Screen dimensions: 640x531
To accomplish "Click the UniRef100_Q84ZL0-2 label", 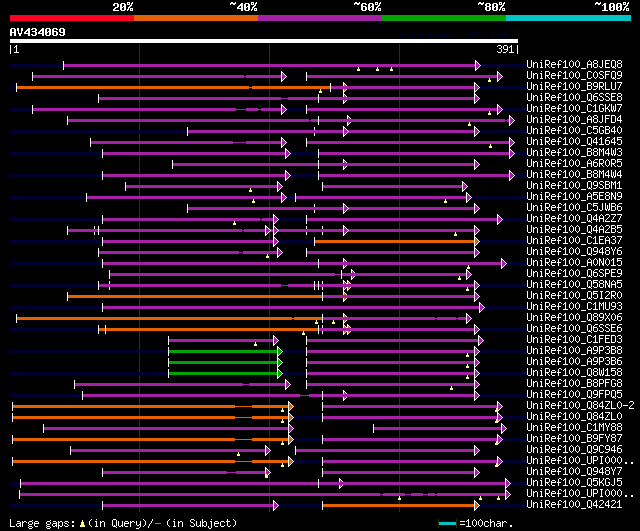I will coord(580,406).
